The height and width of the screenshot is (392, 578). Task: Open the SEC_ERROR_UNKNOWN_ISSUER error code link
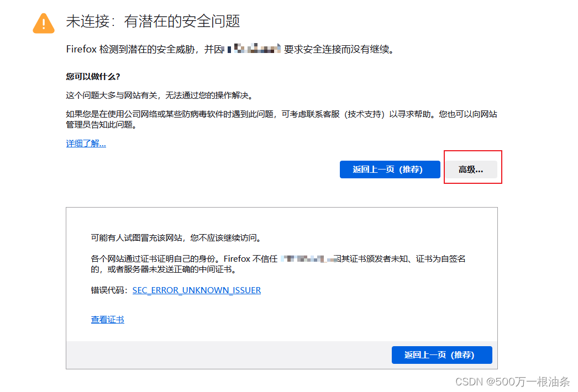[x=197, y=290]
